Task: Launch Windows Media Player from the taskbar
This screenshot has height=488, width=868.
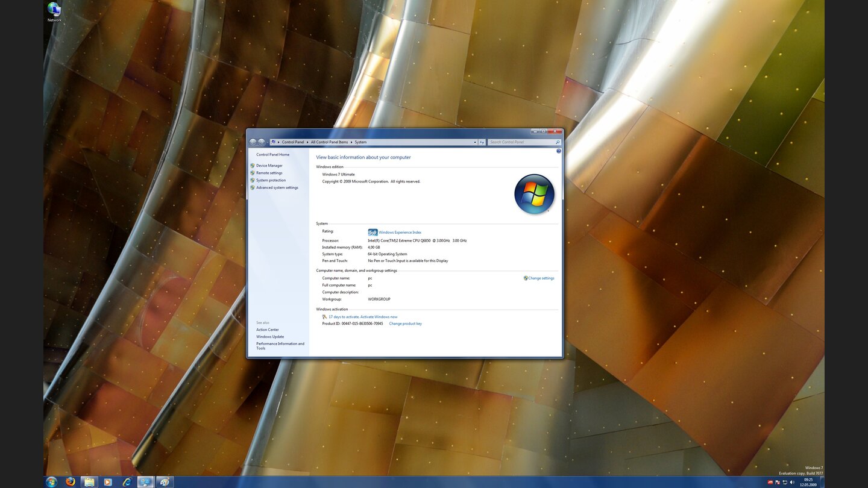Action: (x=108, y=482)
